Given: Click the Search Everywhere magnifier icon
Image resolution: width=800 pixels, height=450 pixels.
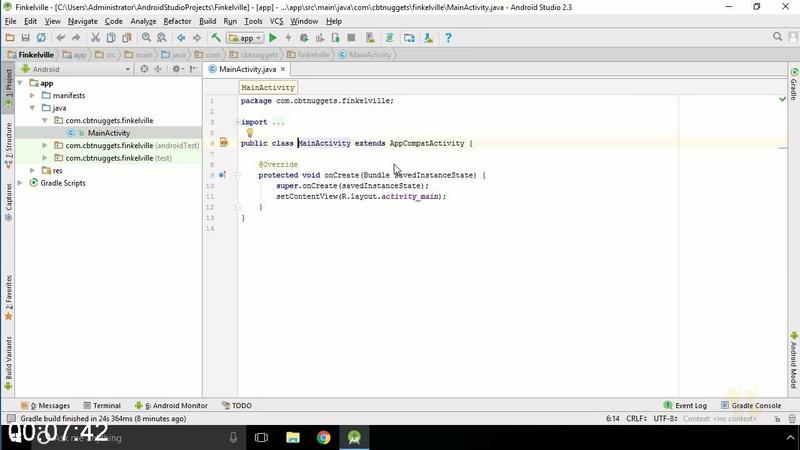Looking at the screenshot, I should (x=778, y=37).
